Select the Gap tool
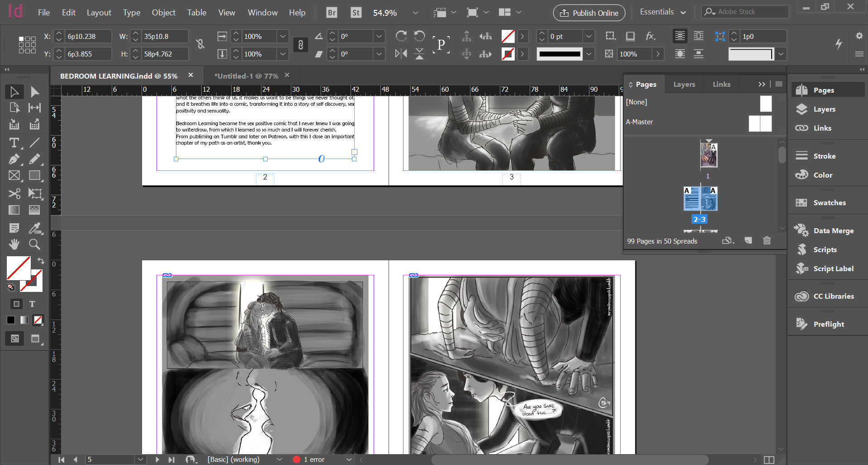868x465 pixels. click(x=35, y=108)
